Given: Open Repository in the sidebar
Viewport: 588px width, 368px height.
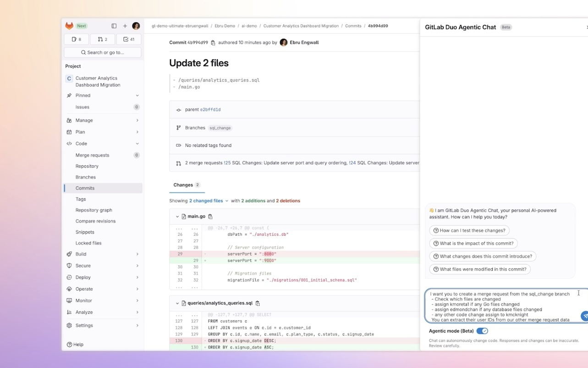Looking at the screenshot, I should [103, 166].
